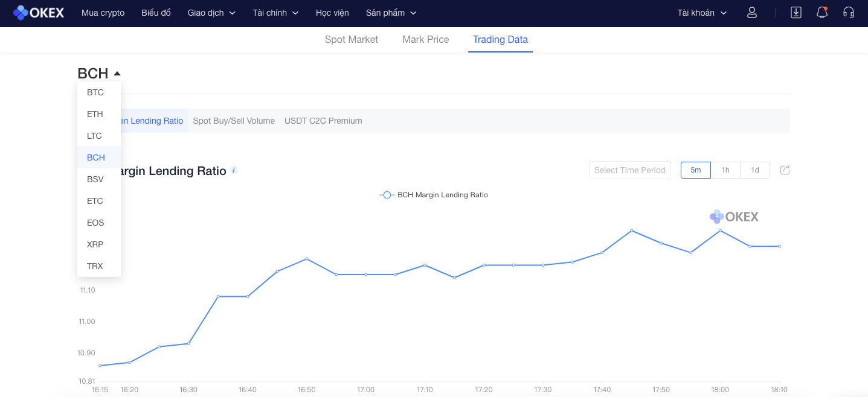Click the app download icon
868x397 pixels.
pyautogui.click(x=796, y=13)
